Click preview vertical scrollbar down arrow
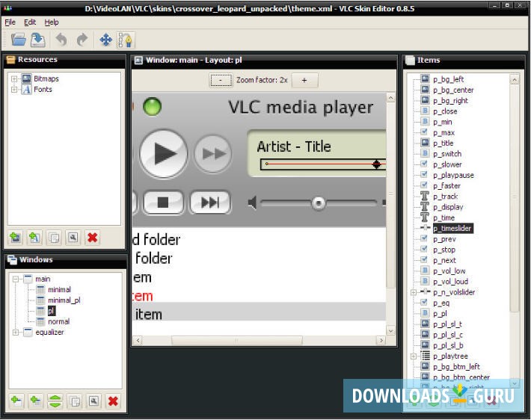The width and height of the screenshot is (531, 420). [x=391, y=330]
